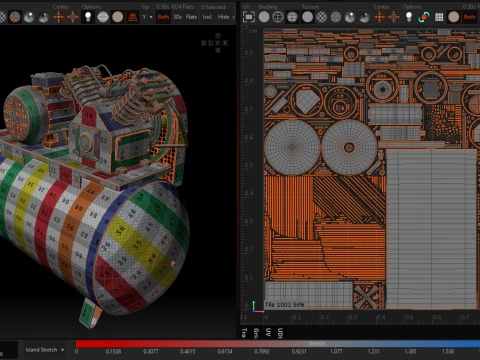Toggle the grid display icon in UV toolbar
The width and height of the screenshot is (480, 360).
(x=439, y=17)
